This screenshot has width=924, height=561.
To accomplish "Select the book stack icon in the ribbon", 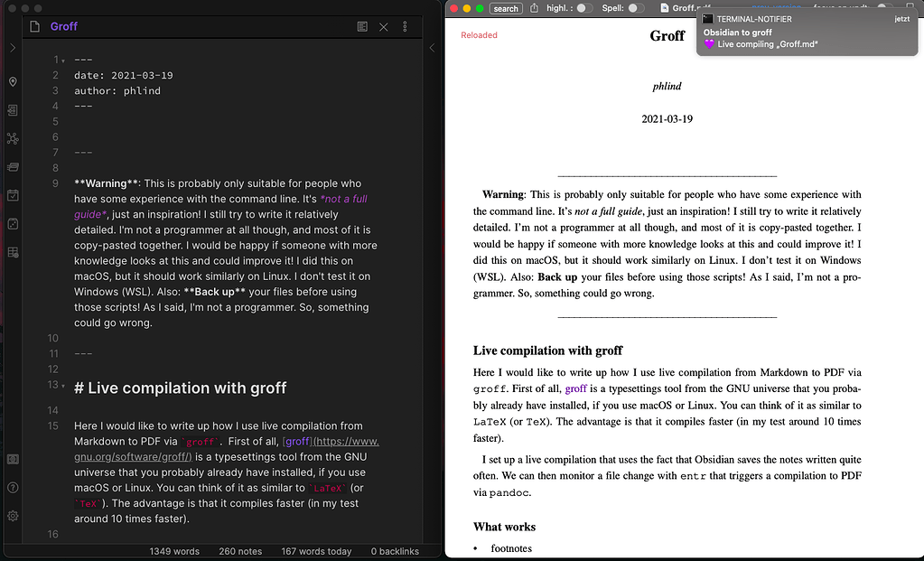I will pyautogui.click(x=13, y=167).
